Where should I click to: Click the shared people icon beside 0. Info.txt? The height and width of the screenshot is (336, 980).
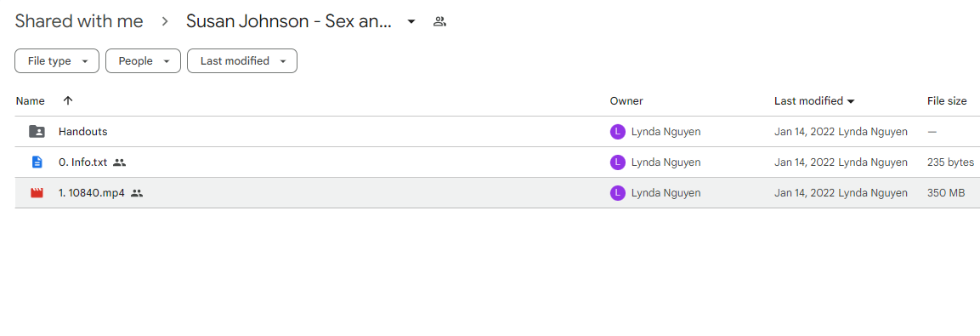(x=119, y=162)
